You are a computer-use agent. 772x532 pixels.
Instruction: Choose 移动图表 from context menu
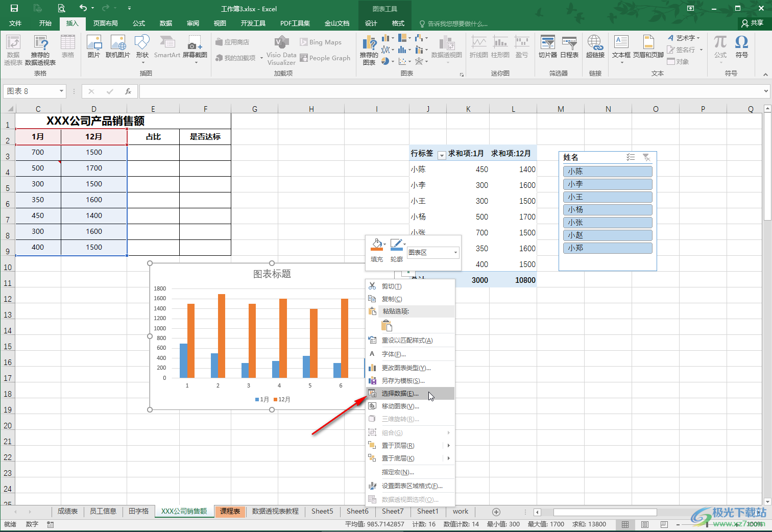(x=411, y=406)
